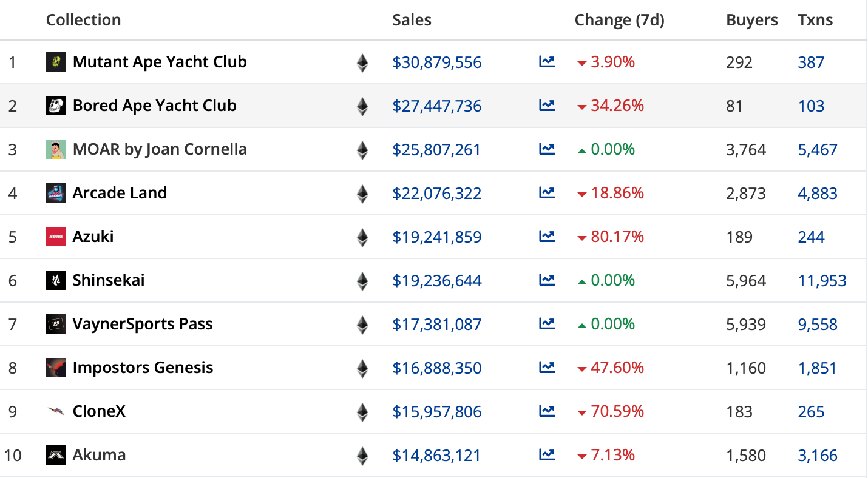868x478 pixels.
Task: Open Bored Ape Yacht Club's sales chart icon
Action: tap(547, 106)
